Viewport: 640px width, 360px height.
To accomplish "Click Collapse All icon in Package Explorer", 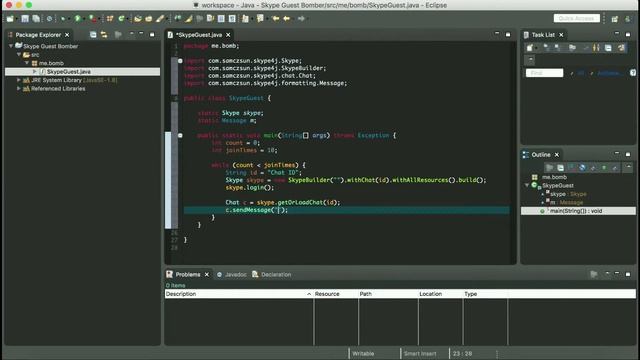I will (x=93, y=35).
